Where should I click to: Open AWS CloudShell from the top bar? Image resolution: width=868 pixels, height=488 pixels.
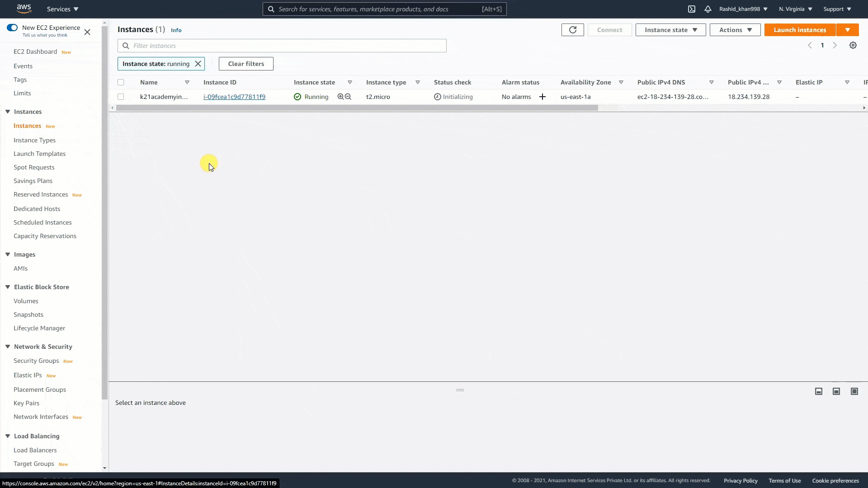point(692,9)
